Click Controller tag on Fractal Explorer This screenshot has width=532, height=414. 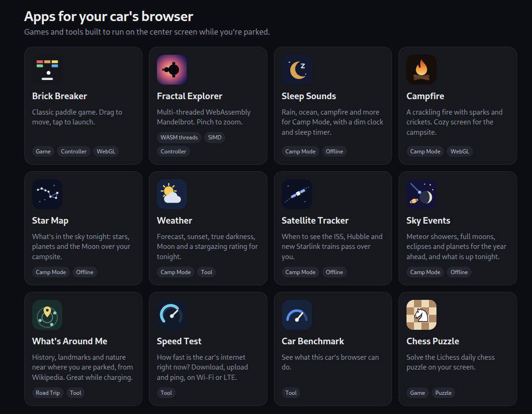pyautogui.click(x=173, y=152)
